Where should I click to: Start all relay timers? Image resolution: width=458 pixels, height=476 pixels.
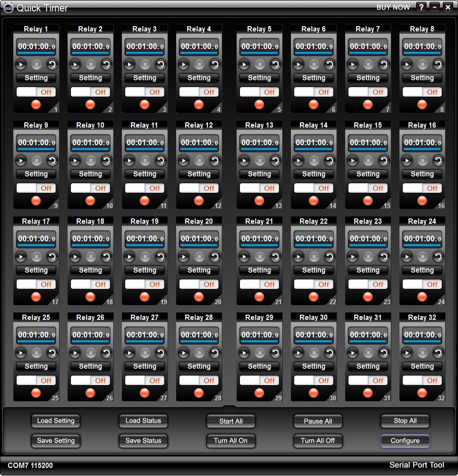pos(231,421)
